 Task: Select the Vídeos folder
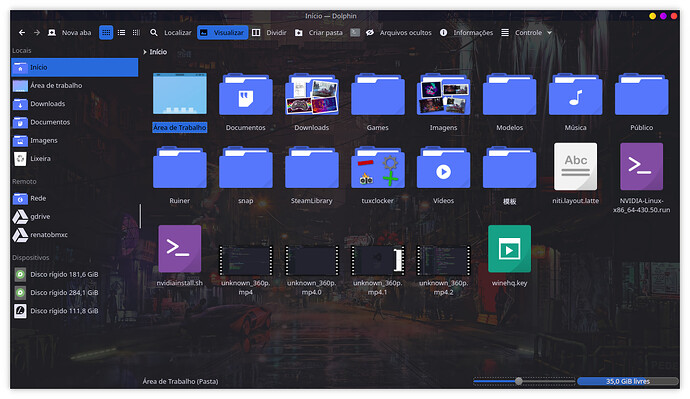click(x=444, y=167)
